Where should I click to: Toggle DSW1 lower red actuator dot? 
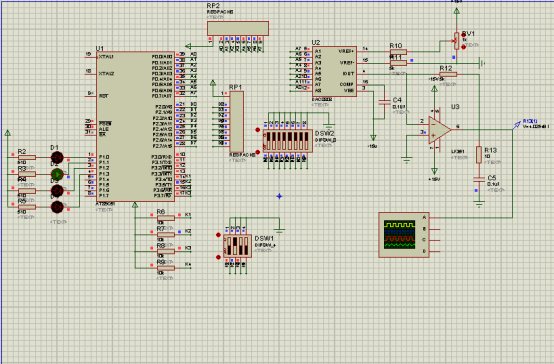(x=218, y=257)
